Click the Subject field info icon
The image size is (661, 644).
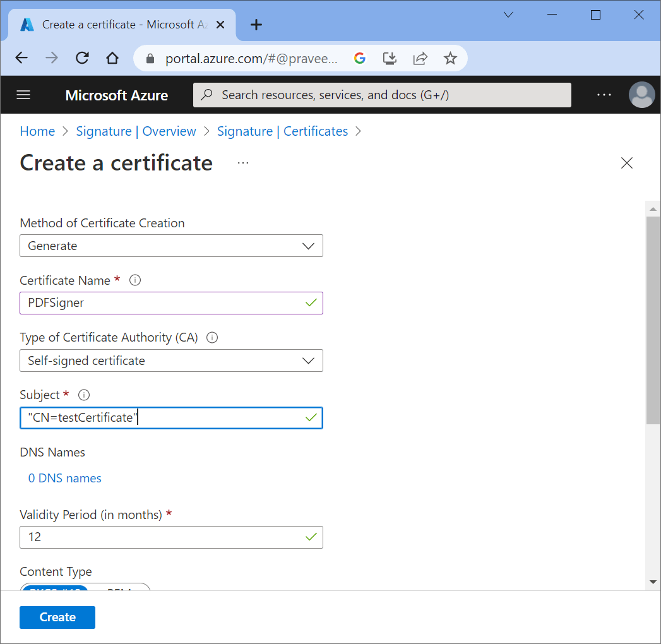click(x=83, y=395)
